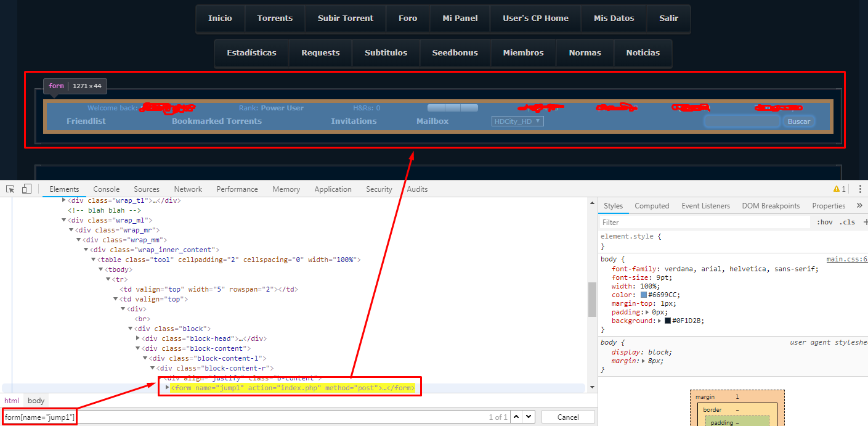Open the Network tab
868x426 pixels.
(x=188, y=189)
